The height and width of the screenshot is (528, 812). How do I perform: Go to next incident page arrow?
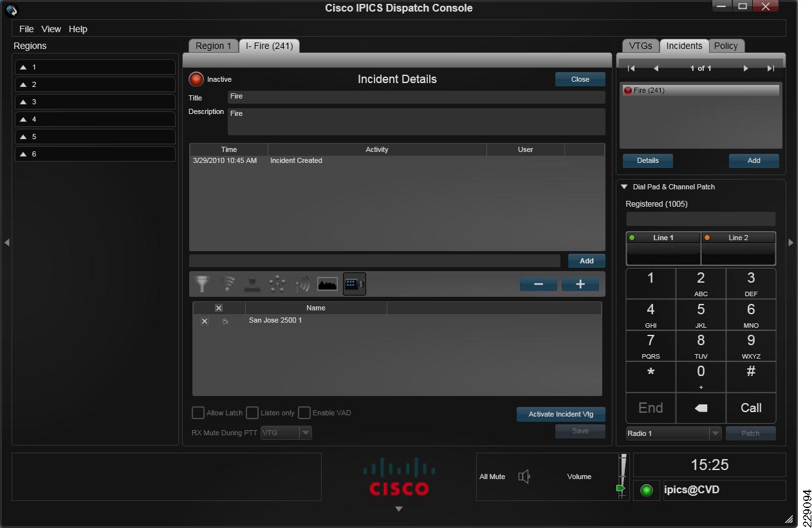(746, 68)
